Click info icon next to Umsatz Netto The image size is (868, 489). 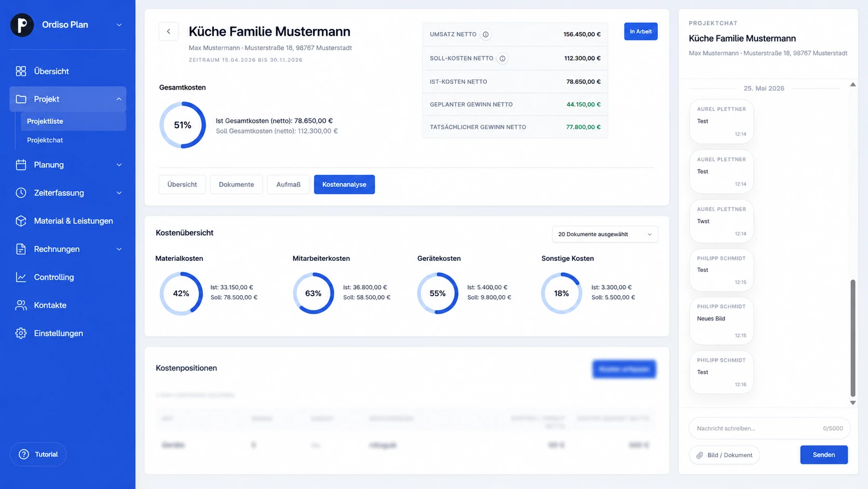point(485,34)
